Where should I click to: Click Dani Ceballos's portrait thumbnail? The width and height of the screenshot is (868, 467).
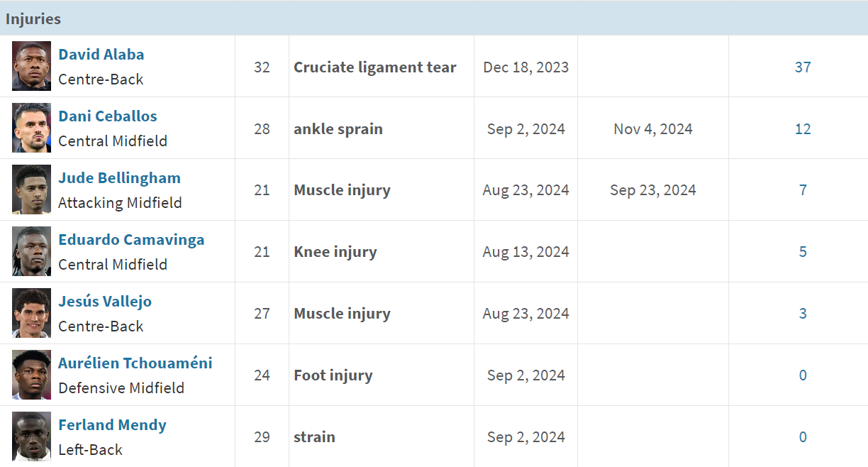click(31, 128)
